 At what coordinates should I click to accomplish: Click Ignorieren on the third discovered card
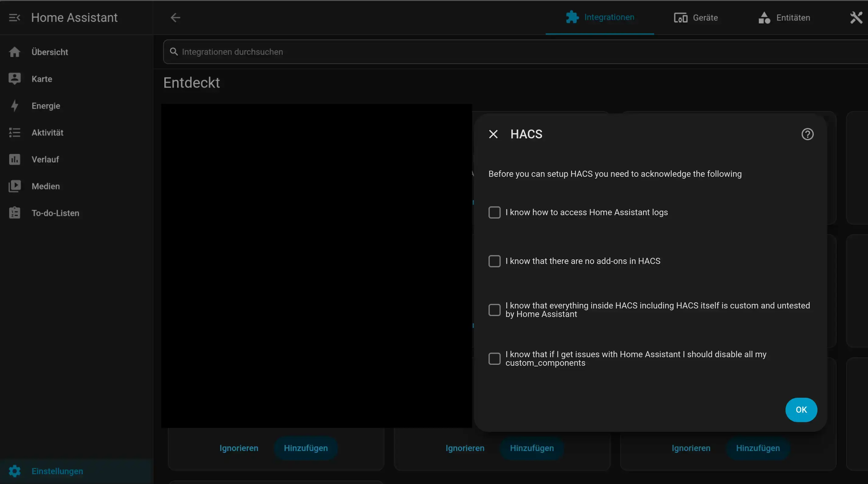pyautogui.click(x=691, y=448)
